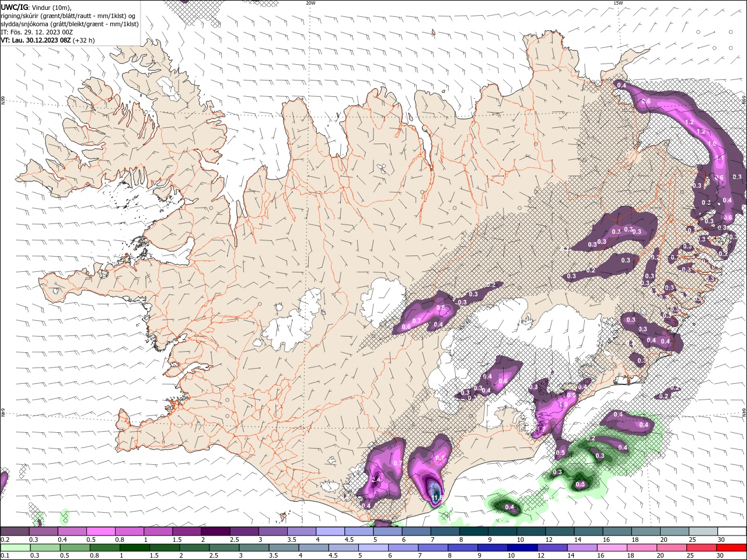Select the red 30 swatch in bottom legend row
The width and height of the screenshot is (747, 560).
coord(731,548)
